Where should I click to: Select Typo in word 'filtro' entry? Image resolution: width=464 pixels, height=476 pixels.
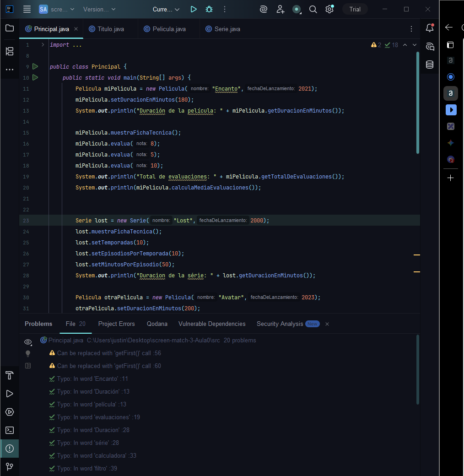tap(83, 468)
